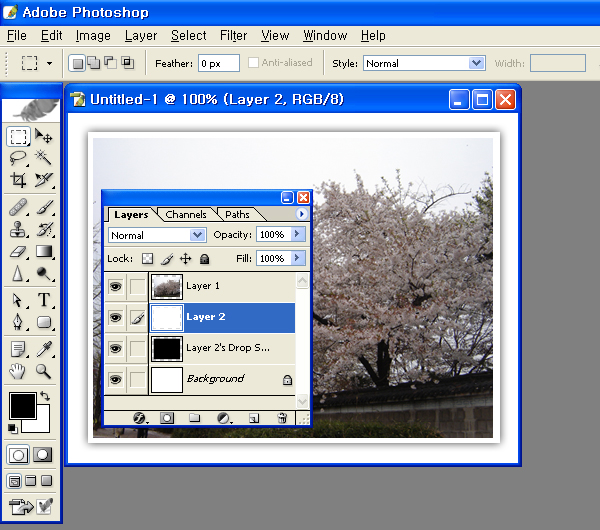Switch to Quick Mask mode
Viewport: 600px width, 530px height.
[x=42, y=455]
